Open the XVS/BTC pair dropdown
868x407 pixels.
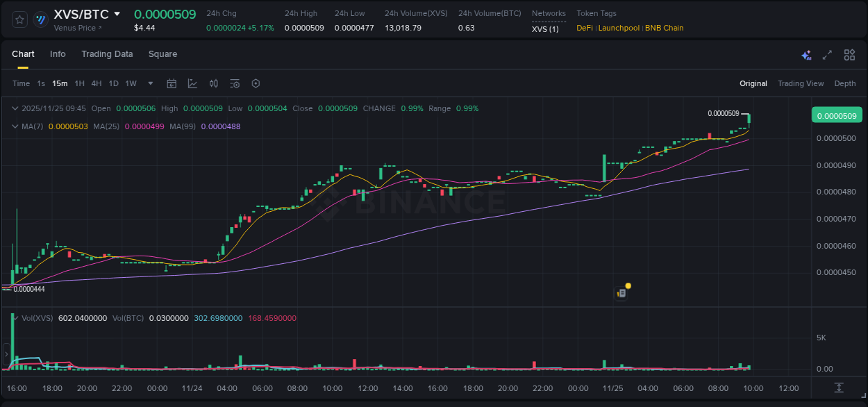[117, 13]
